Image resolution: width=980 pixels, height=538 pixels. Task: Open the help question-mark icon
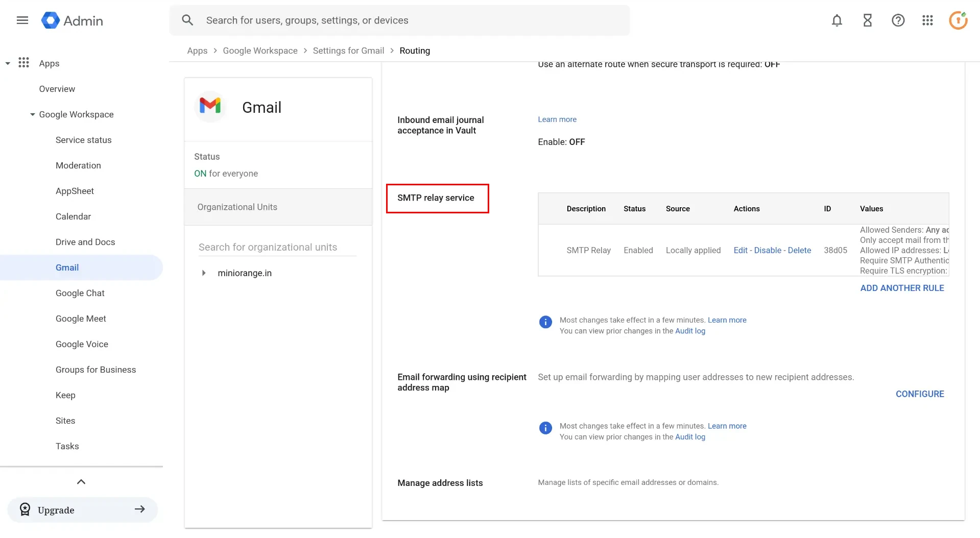tap(898, 20)
